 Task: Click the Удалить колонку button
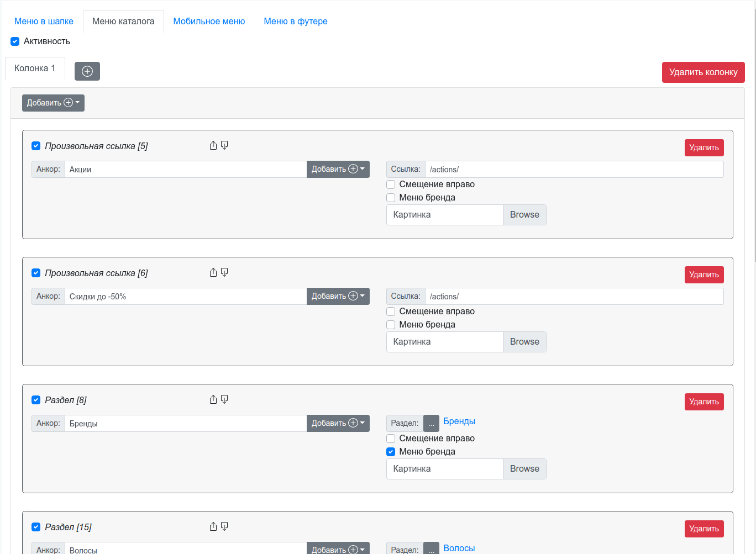click(703, 72)
